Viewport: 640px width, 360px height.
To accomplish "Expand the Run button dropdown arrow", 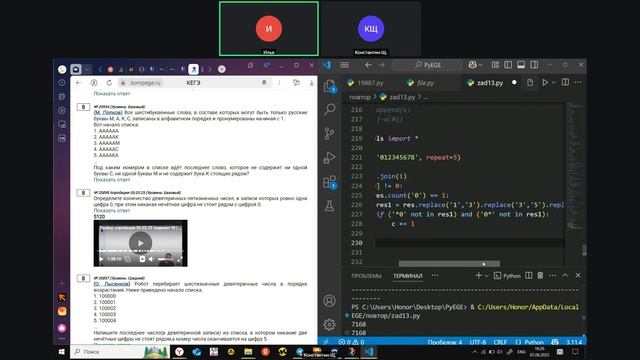I will [x=554, y=82].
